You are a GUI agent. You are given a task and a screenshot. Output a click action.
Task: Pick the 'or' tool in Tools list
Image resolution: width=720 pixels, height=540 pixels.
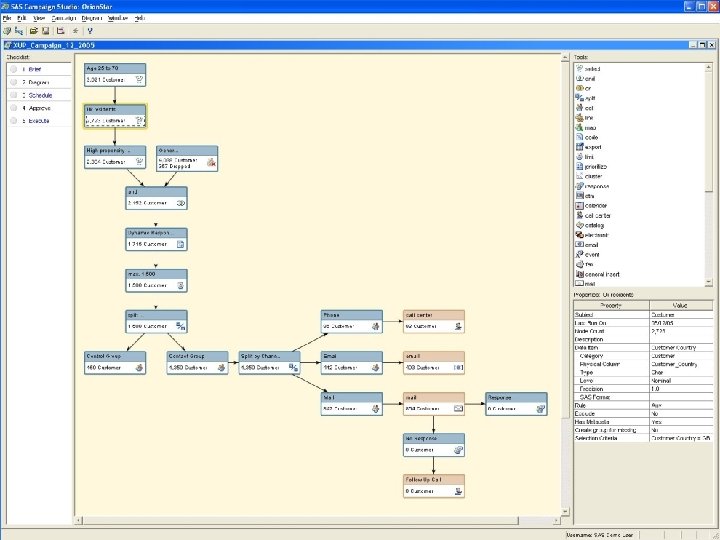pos(584,88)
